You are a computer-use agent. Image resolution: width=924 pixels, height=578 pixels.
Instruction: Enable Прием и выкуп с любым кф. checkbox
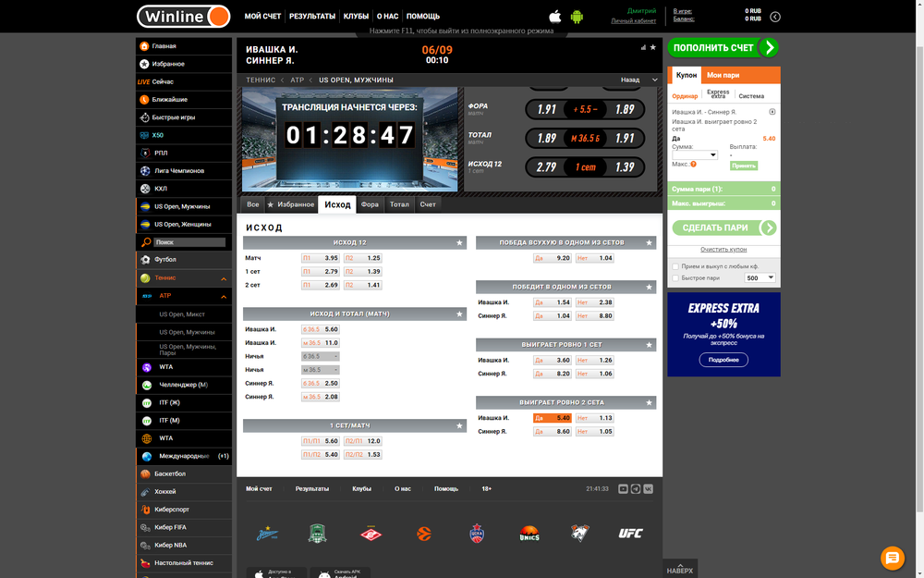coord(675,266)
